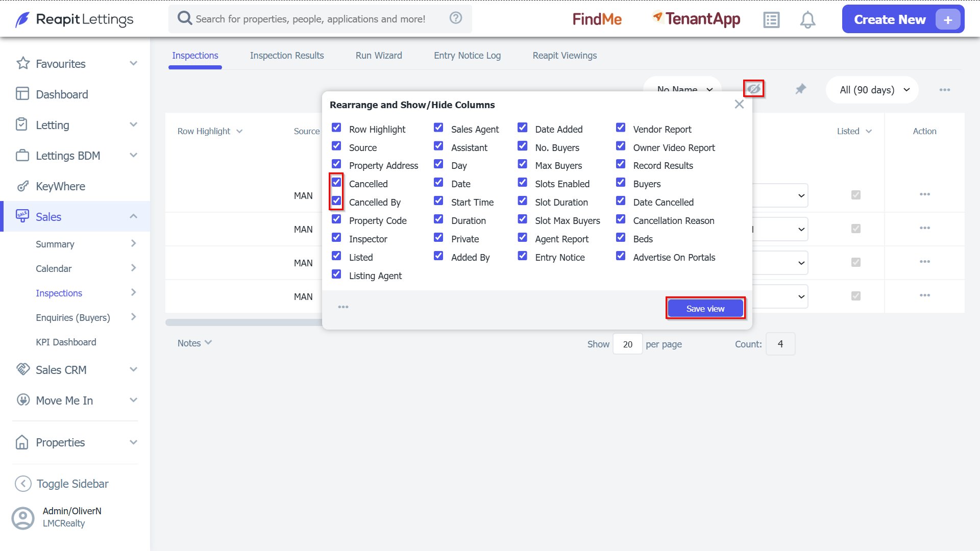The height and width of the screenshot is (551, 980).
Task: Uncheck the Cancelled By column checkbox
Action: pyautogui.click(x=336, y=201)
